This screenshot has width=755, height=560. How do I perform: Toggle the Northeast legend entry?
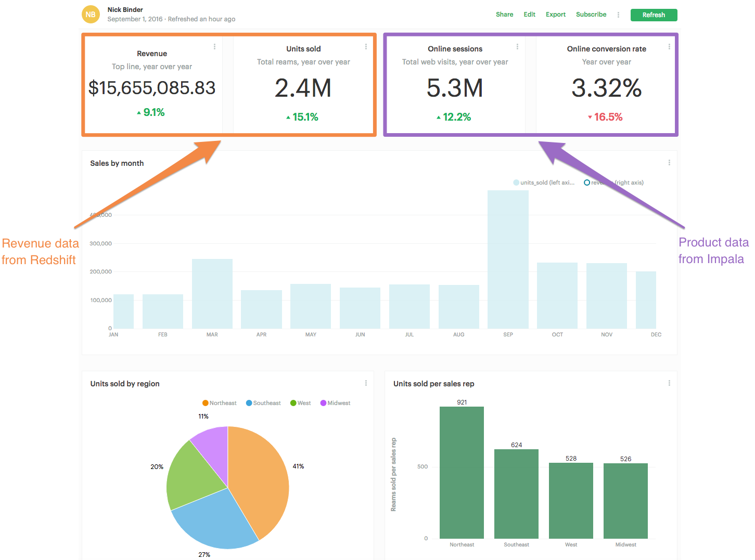click(220, 403)
